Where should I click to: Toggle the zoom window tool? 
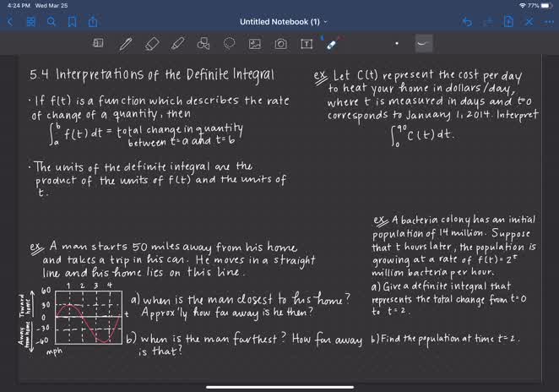point(98,42)
